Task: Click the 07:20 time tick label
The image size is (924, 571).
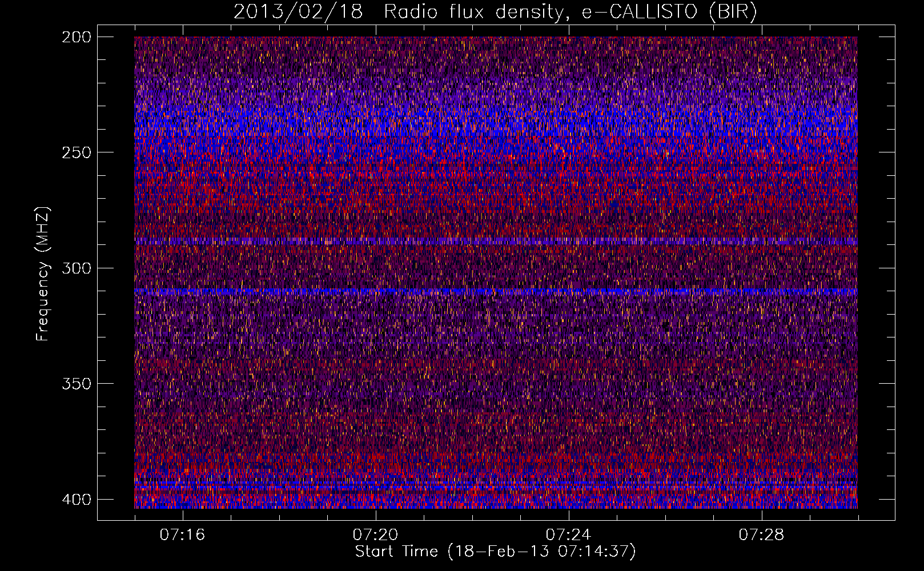Action: [x=375, y=535]
